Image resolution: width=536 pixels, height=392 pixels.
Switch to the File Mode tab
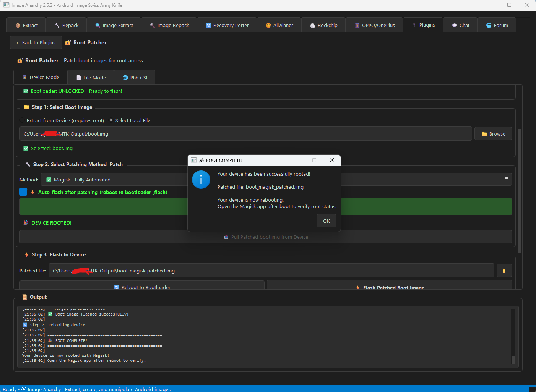coord(90,77)
